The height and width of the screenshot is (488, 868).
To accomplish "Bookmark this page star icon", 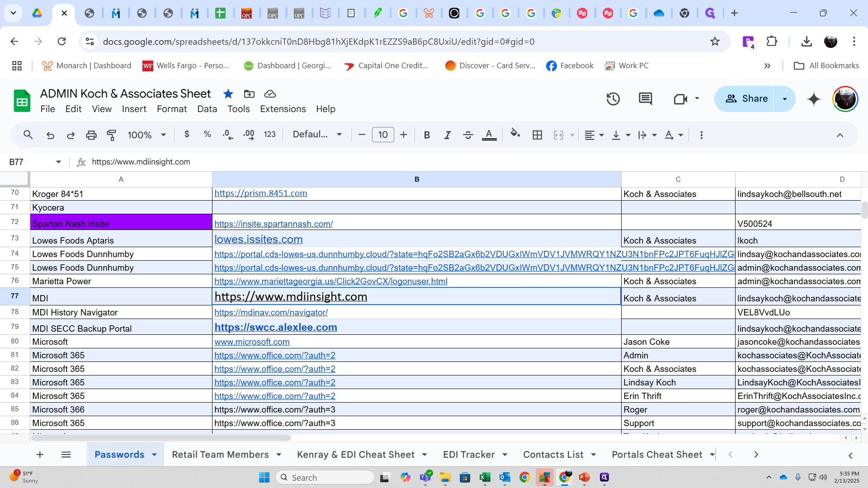I will (715, 42).
